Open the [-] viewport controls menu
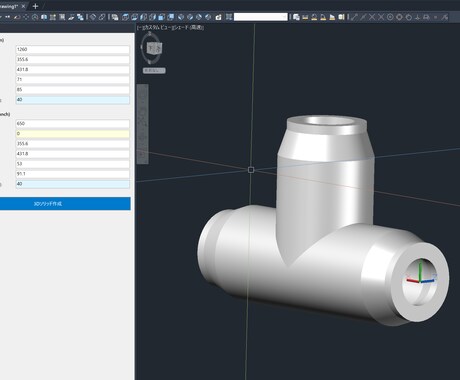This screenshot has width=460, height=380. pos(139,28)
